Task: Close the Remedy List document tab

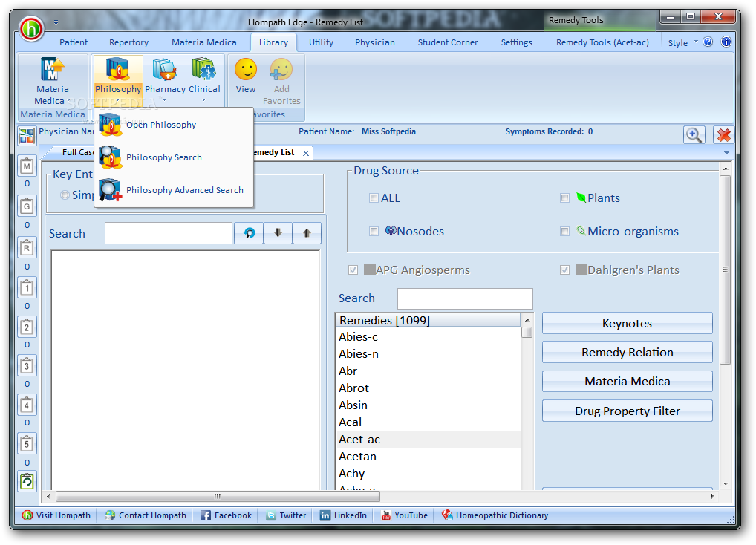Action: click(306, 153)
